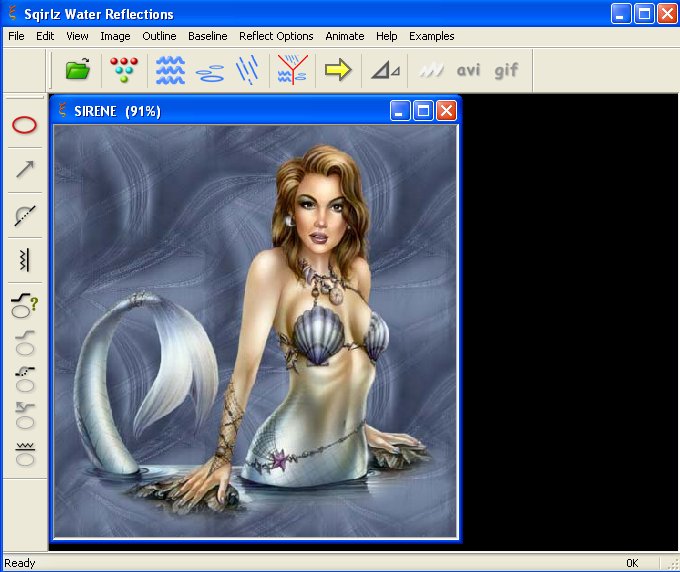Open the Help menu

pos(386,36)
